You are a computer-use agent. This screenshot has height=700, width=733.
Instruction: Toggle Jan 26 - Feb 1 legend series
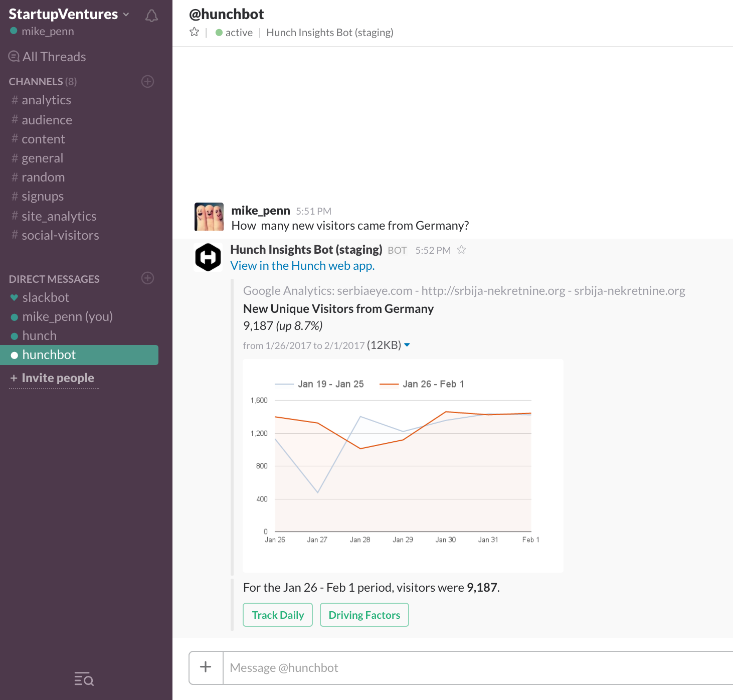coord(422,384)
